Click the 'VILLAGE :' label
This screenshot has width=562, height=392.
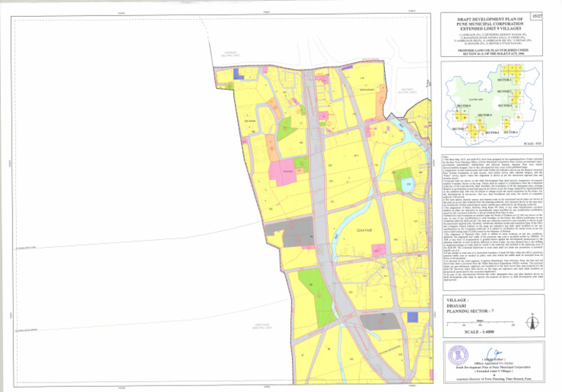pos(457,300)
